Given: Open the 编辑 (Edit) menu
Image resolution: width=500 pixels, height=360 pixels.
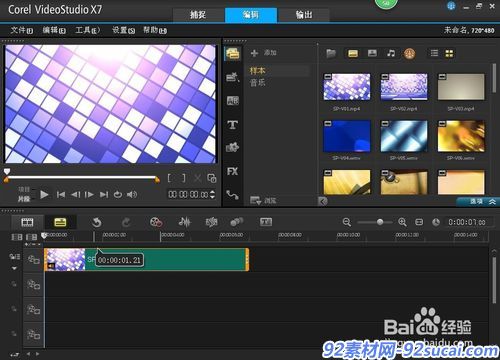Looking at the screenshot, I should [54, 30].
